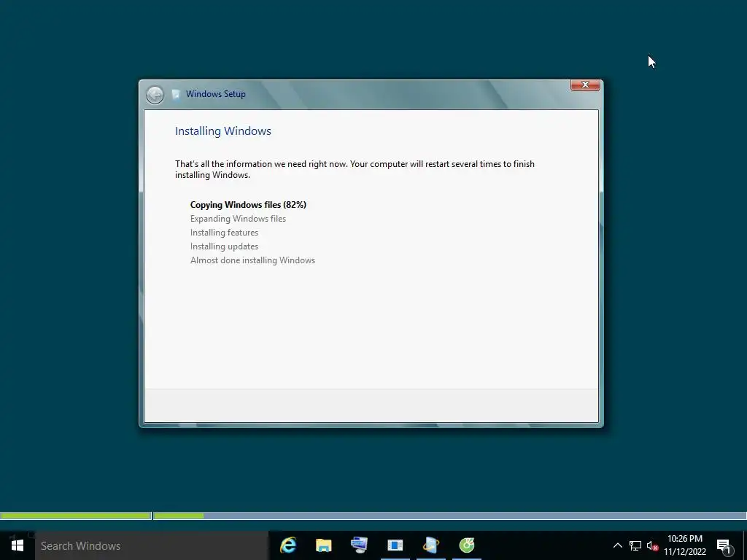Show hidden system tray icons
Image resolution: width=747 pixels, height=560 pixels.
tap(617, 545)
